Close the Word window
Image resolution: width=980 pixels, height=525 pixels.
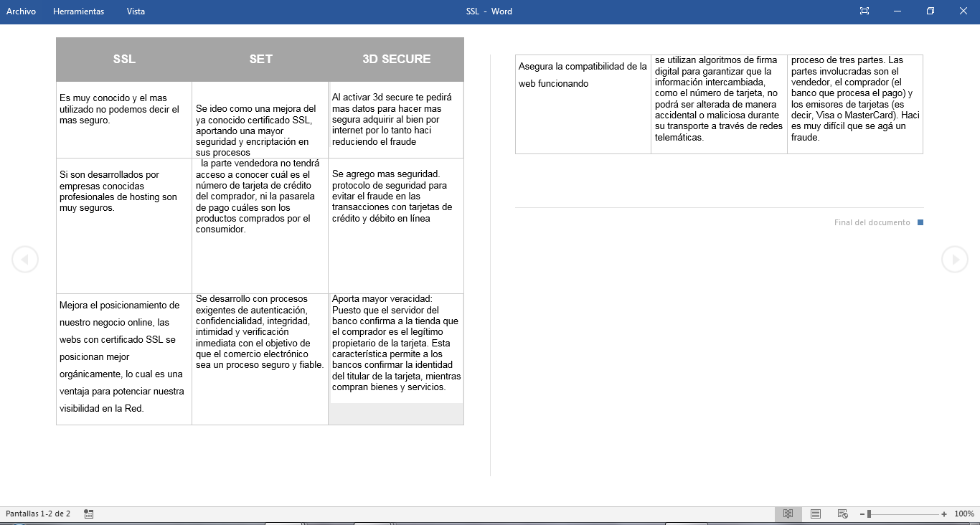click(x=963, y=11)
